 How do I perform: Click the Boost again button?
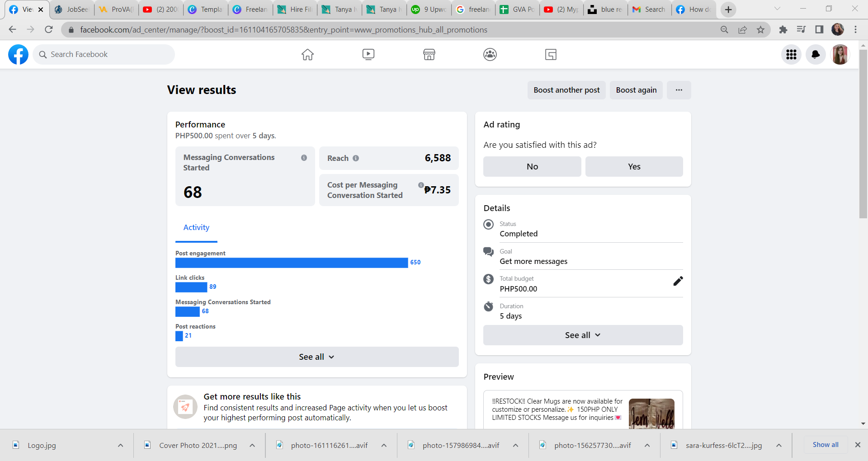[636, 90]
